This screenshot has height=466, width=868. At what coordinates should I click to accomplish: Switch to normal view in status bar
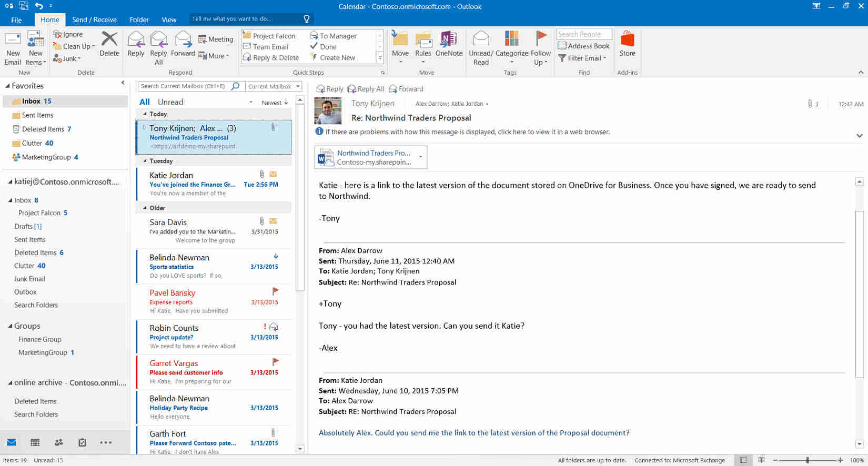[x=743, y=460]
